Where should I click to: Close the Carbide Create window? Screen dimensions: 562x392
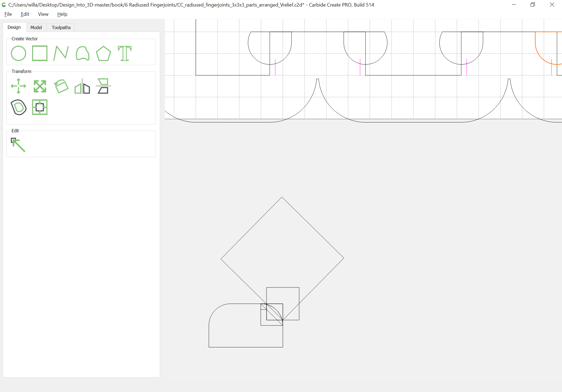pyautogui.click(x=552, y=5)
